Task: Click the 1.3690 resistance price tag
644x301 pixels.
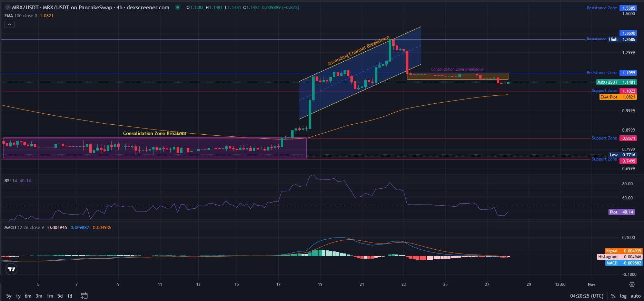Action: [628, 33]
